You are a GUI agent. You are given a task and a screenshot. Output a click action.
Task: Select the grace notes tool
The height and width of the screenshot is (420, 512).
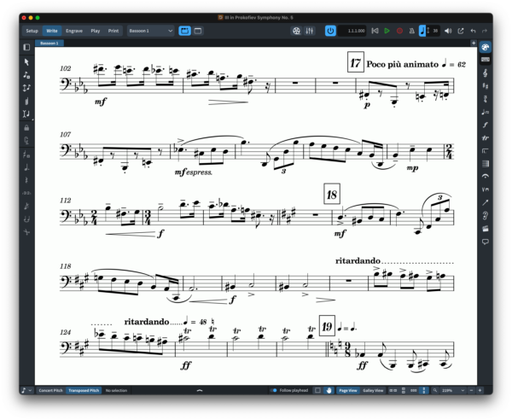point(26,206)
